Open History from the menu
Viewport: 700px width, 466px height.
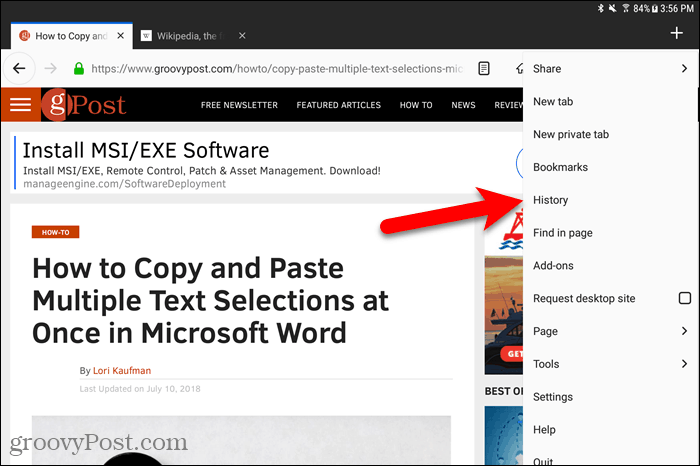tap(611, 200)
